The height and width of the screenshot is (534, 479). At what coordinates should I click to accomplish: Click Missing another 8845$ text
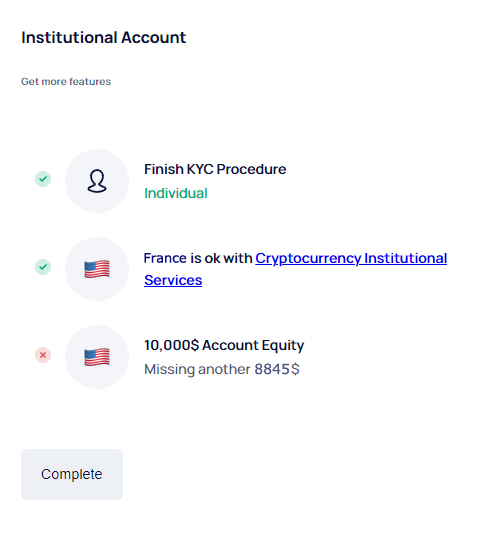point(222,369)
